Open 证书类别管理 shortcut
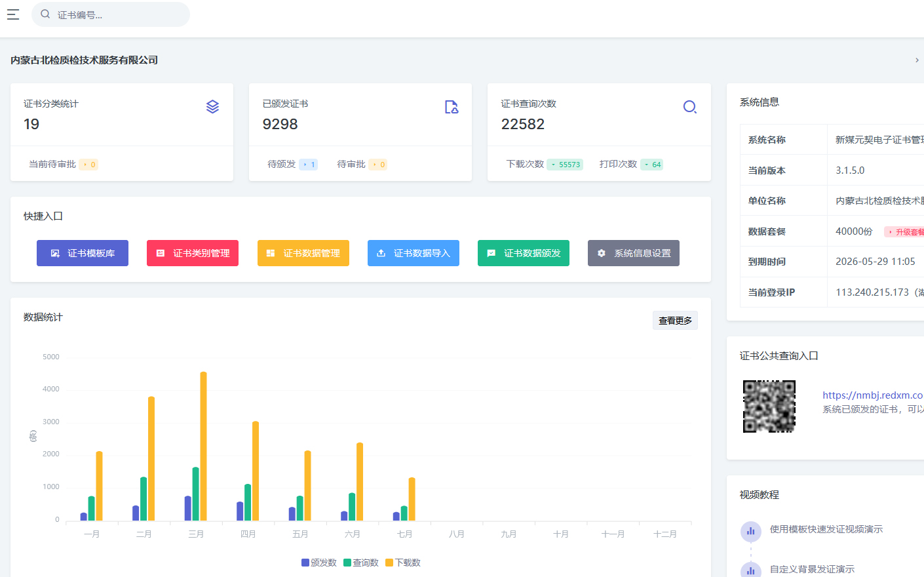924x577 pixels. 193,253
